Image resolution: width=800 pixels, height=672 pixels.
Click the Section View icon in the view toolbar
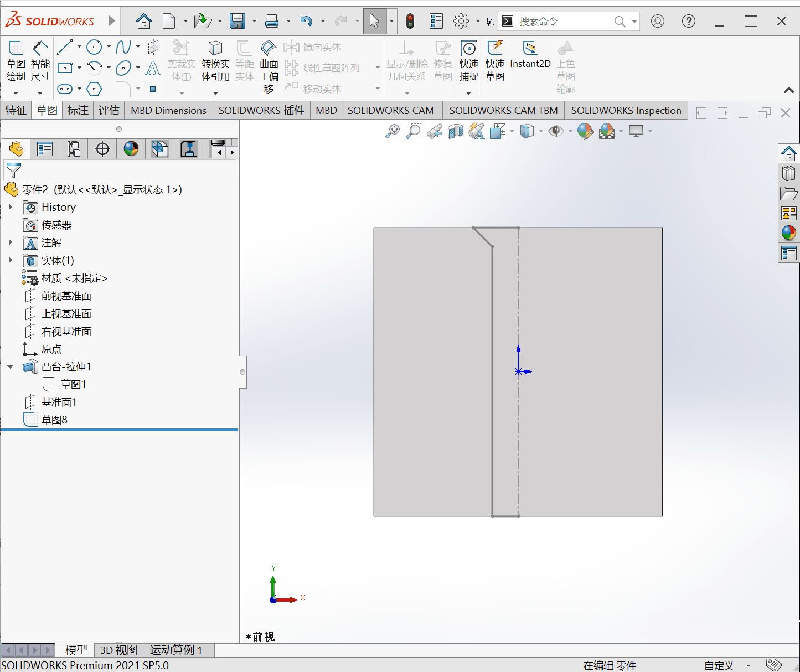tap(456, 131)
